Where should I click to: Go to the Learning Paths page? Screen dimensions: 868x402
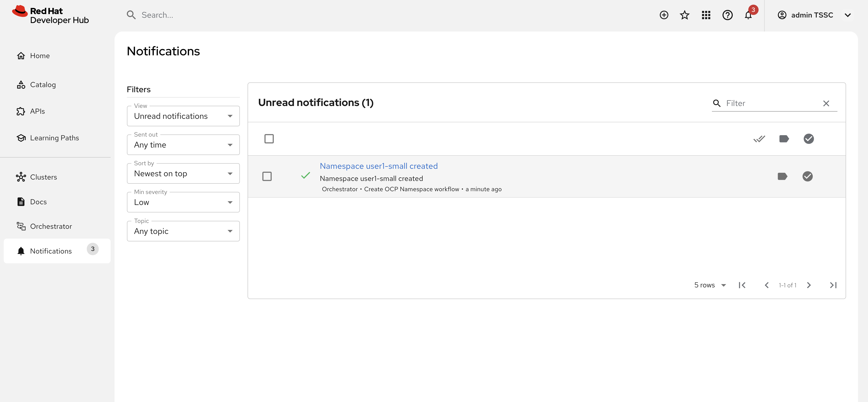pyautogui.click(x=54, y=138)
